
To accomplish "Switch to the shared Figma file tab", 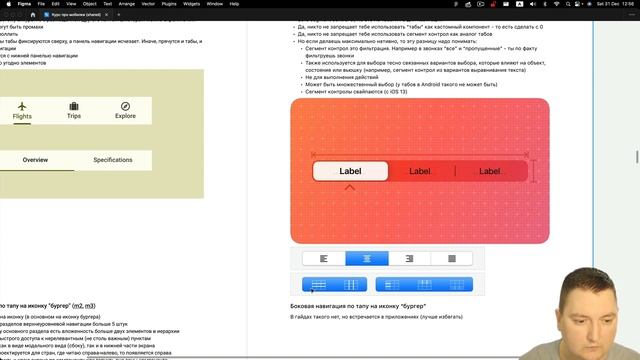I will point(75,15).
